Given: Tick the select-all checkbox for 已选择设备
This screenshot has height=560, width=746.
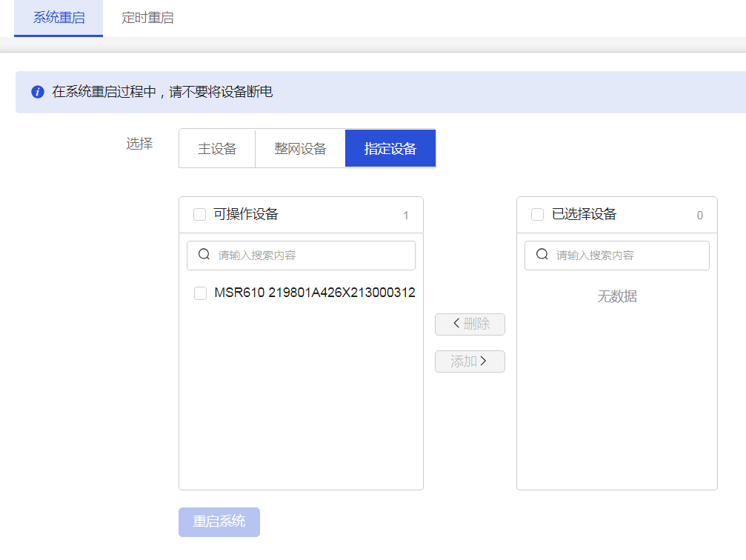Looking at the screenshot, I should [538, 215].
